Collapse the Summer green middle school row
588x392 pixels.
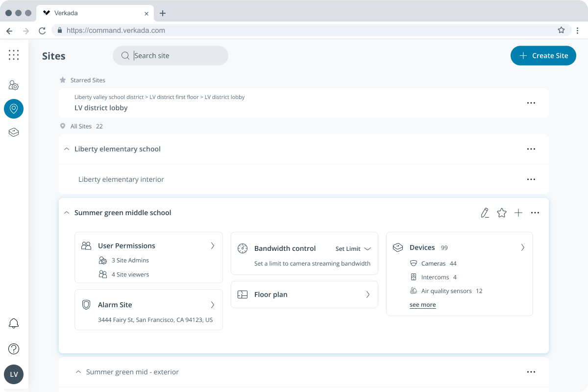tap(67, 213)
